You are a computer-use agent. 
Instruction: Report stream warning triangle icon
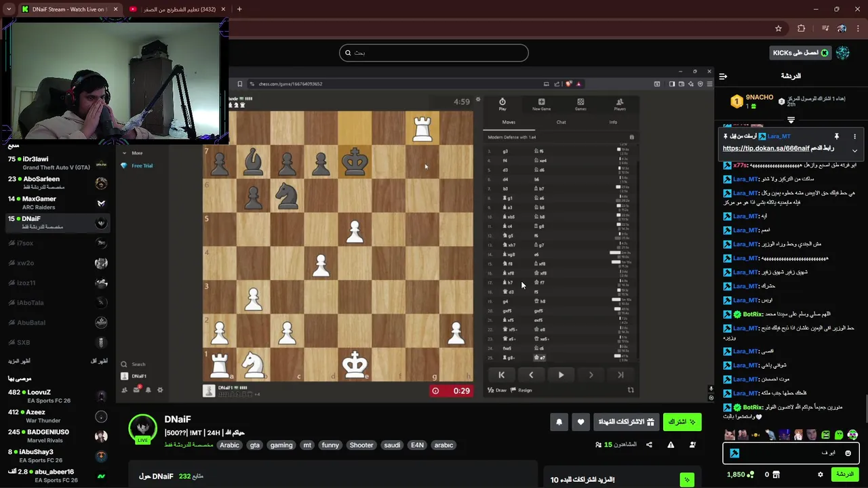click(671, 445)
